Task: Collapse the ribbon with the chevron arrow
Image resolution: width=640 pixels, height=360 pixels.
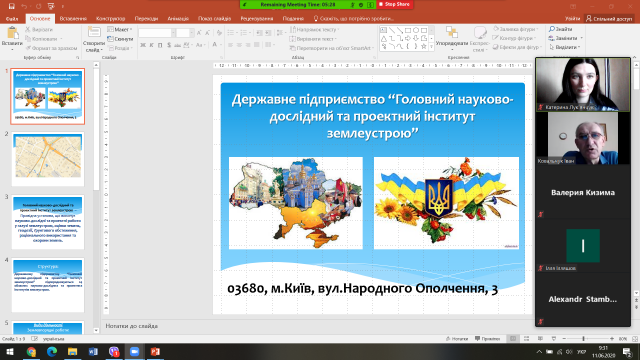Action: click(634, 58)
